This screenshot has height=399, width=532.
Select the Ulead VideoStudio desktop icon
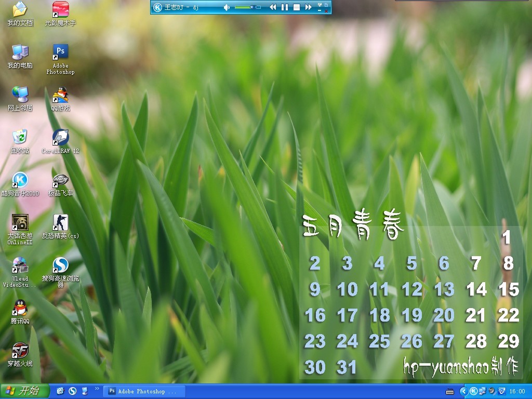coord(20,265)
